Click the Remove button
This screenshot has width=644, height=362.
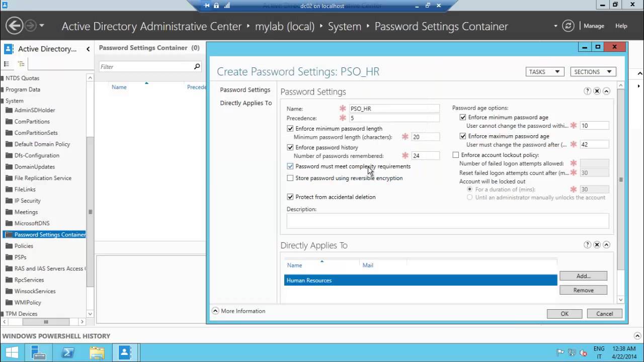(583, 290)
